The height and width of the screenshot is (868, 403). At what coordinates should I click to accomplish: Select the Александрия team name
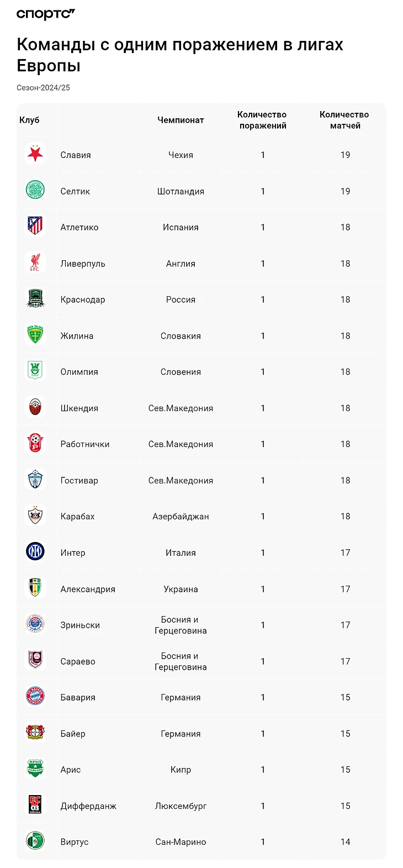88,589
